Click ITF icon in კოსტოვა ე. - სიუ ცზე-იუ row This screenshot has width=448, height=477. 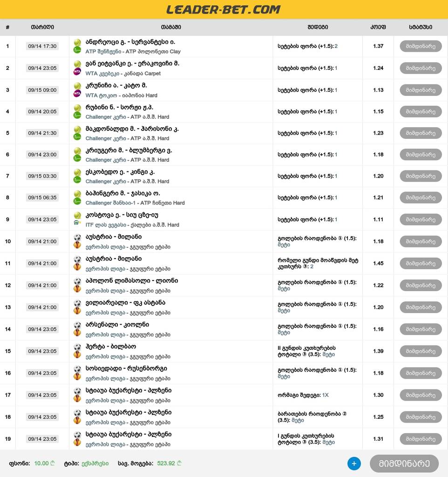[77, 223]
